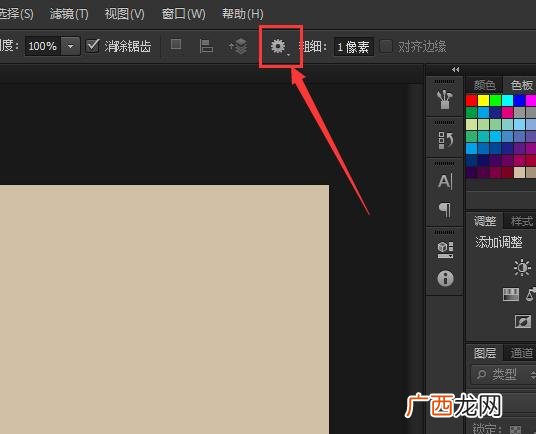Add the adjustment with the striped-bar icon
This screenshot has height=434, width=536.
pos(511,294)
